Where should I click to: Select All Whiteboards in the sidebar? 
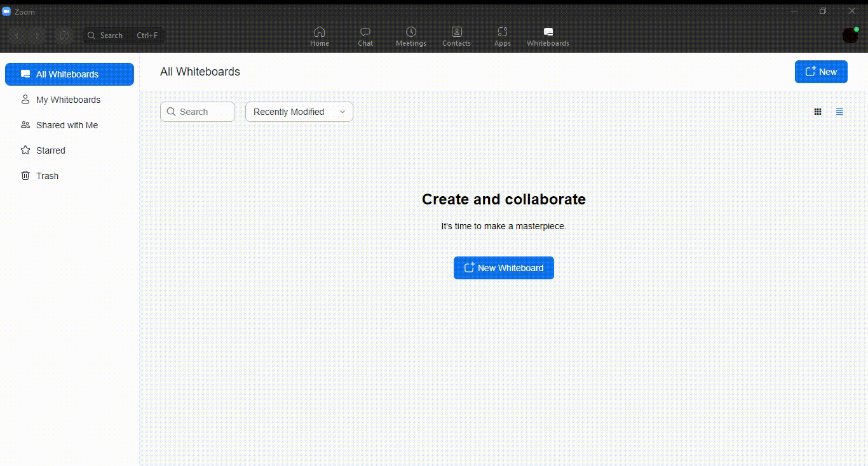(x=69, y=74)
